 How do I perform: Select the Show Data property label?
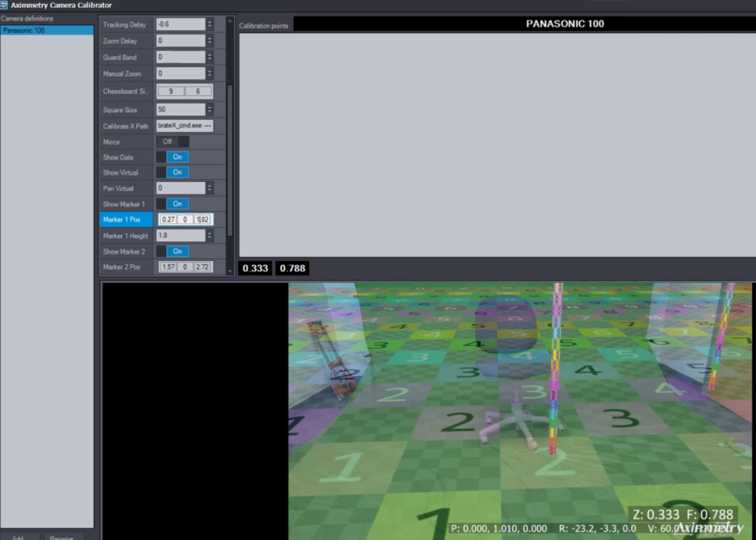[x=118, y=157]
